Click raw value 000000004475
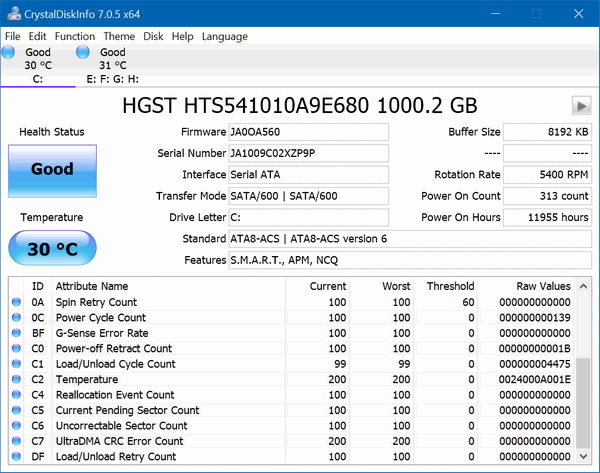 [535, 364]
